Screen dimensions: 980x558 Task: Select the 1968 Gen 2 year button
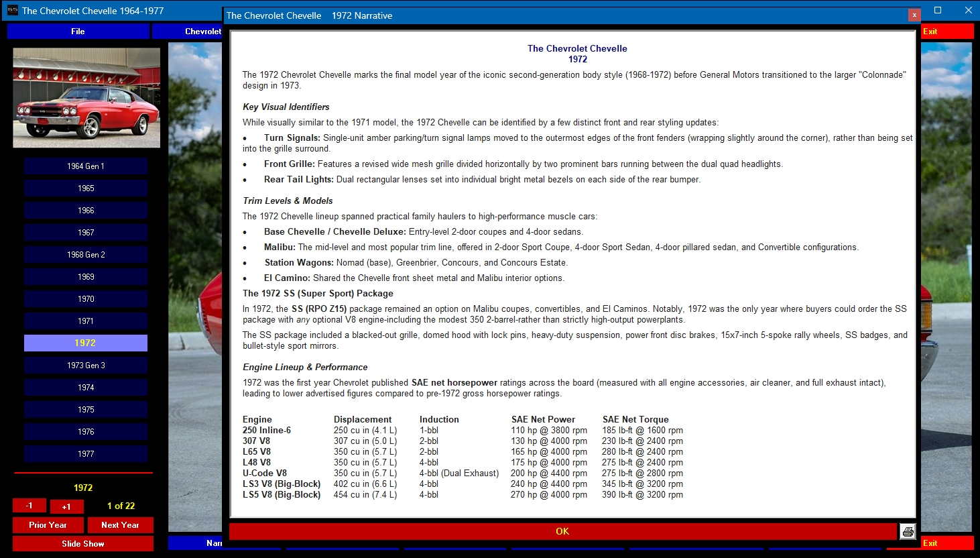86,255
